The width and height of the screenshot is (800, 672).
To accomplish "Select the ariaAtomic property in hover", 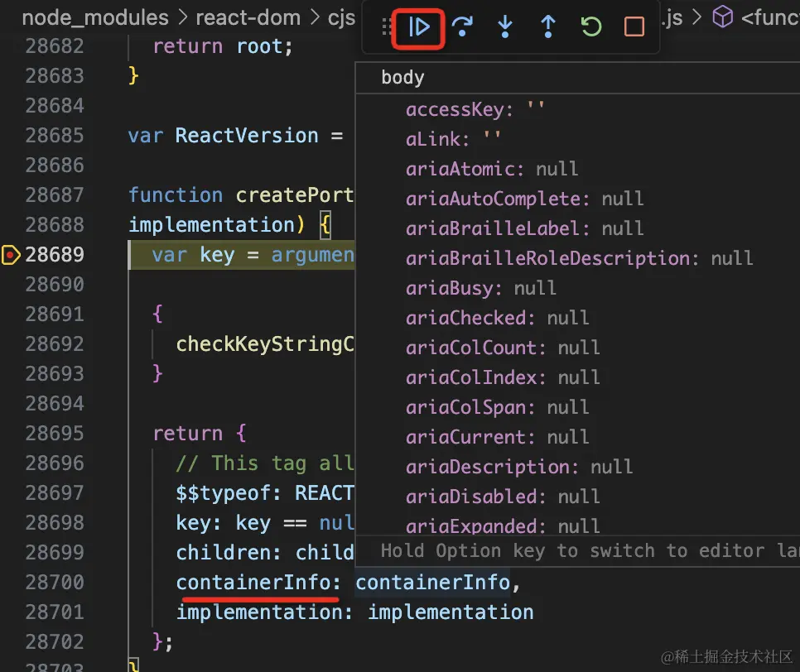I will pyautogui.click(x=464, y=168).
